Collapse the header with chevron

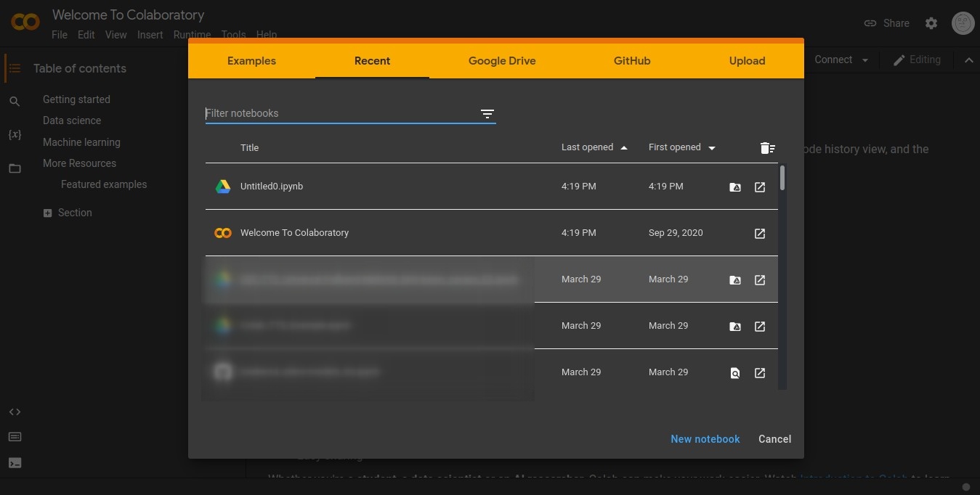(x=968, y=60)
